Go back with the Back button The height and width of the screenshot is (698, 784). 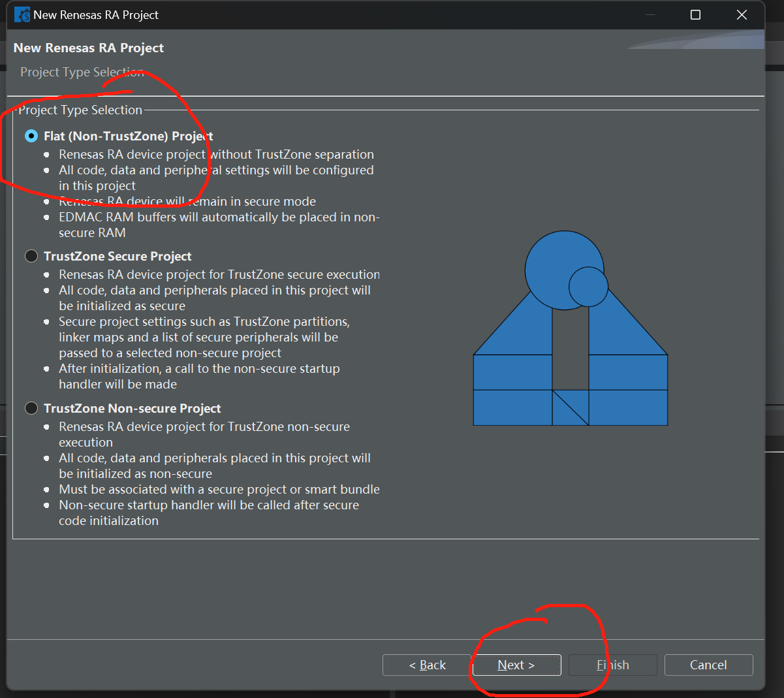click(x=427, y=665)
